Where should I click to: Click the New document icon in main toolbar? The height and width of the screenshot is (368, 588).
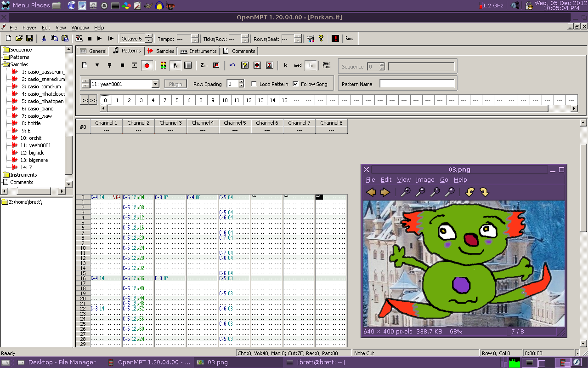[8, 39]
